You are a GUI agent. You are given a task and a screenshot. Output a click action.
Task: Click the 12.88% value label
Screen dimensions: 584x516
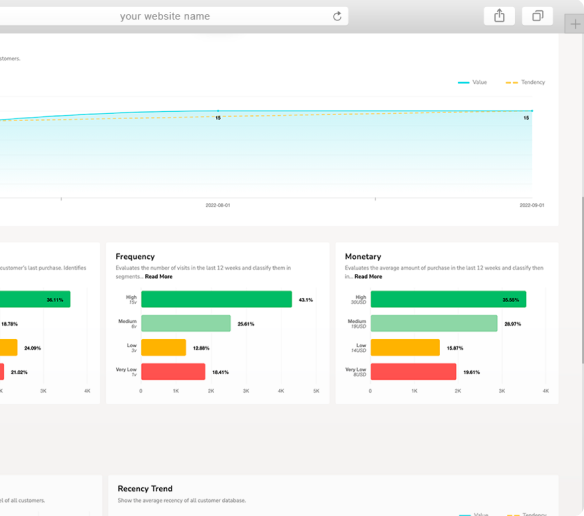tap(201, 348)
